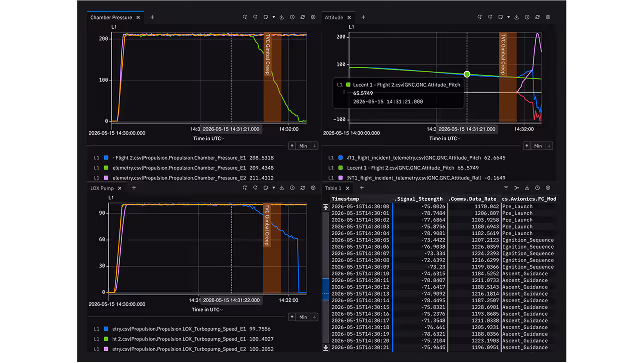Click the clock icon in Chamber Pressure toolbar

[292, 17]
